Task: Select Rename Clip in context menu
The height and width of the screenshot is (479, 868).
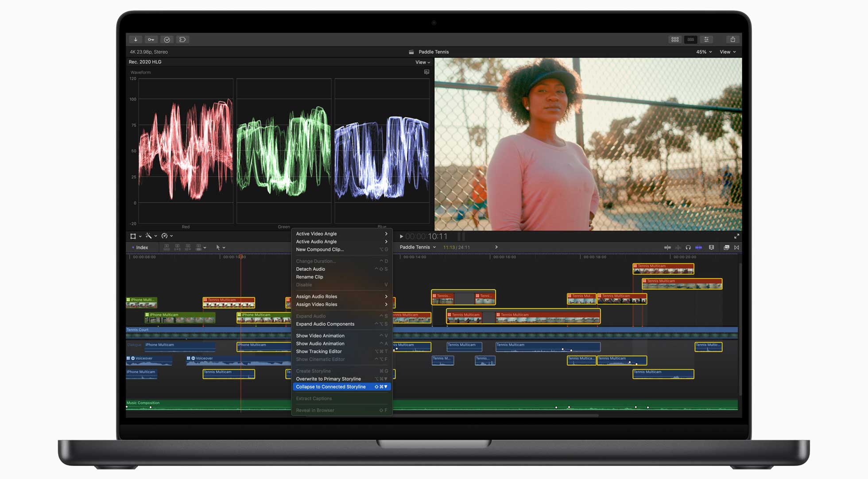Action: [310, 277]
